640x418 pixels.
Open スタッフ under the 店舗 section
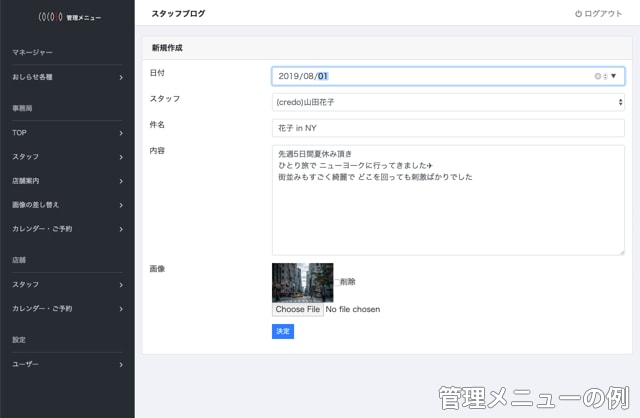pyautogui.click(x=67, y=285)
